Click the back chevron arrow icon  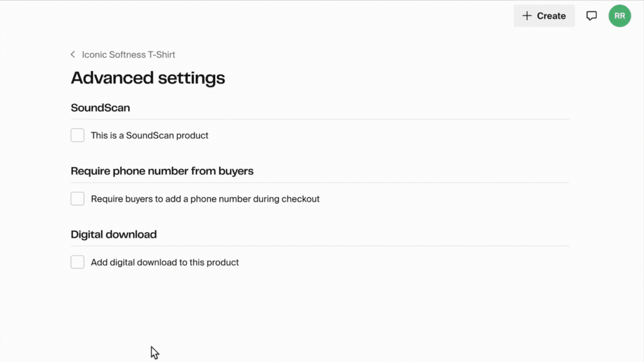[73, 55]
